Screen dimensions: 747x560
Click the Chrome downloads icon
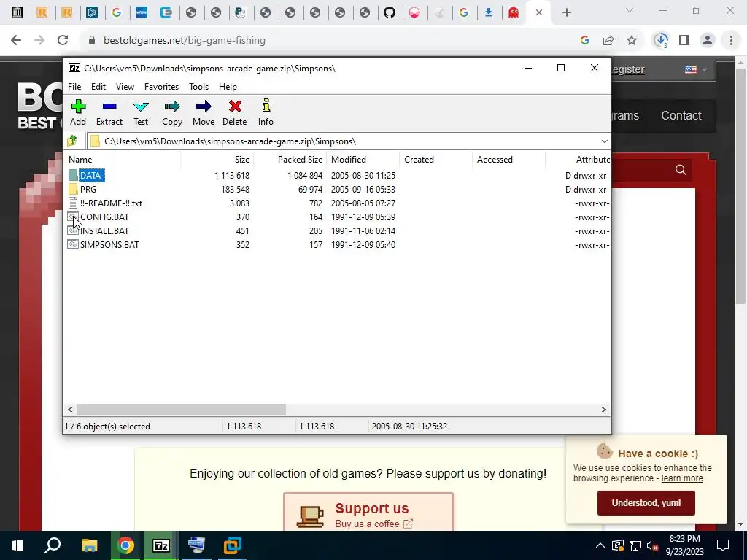[x=661, y=41]
